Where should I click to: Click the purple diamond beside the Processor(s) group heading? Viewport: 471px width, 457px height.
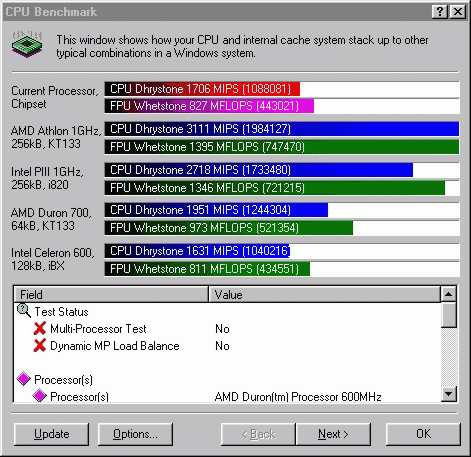[23, 379]
